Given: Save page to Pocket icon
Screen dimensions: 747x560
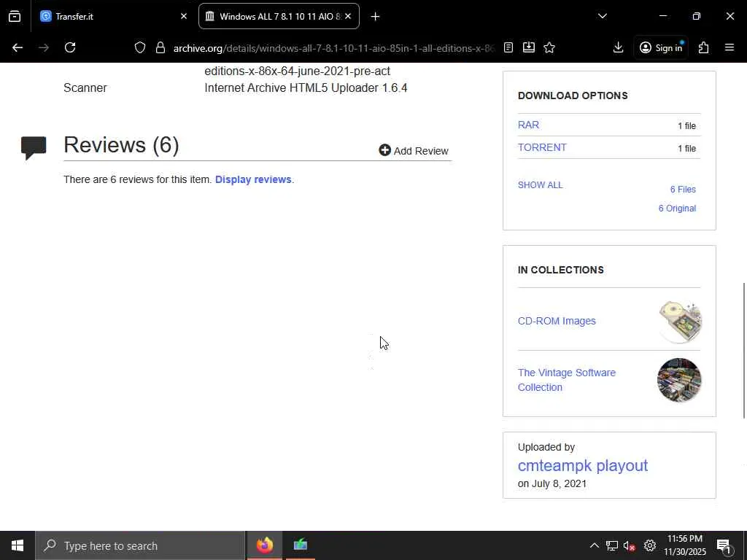Looking at the screenshot, I should pyautogui.click(x=529, y=47).
